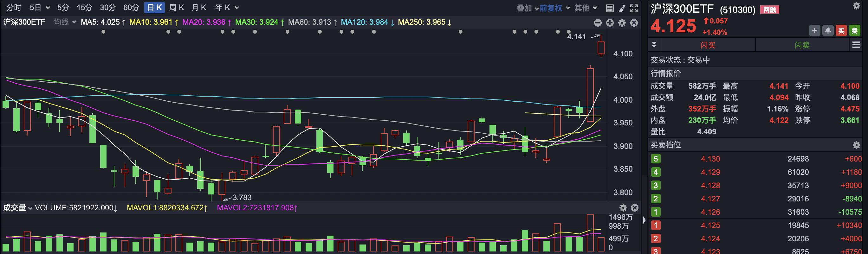Open the multi-chart grid layout icon
Screen dimensions: 868x254
click(610, 8)
